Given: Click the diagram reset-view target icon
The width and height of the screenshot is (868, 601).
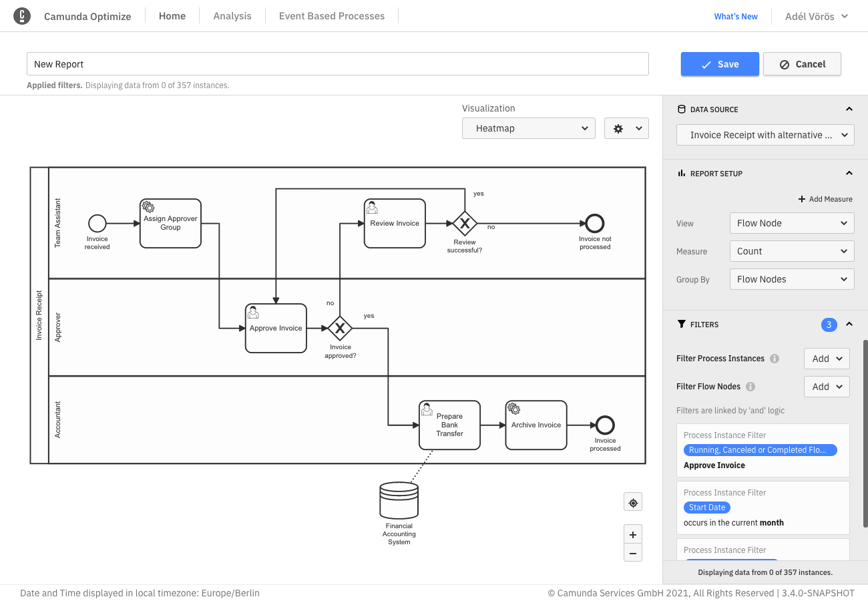Looking at the screenshot, I should [x=633, y=503].
